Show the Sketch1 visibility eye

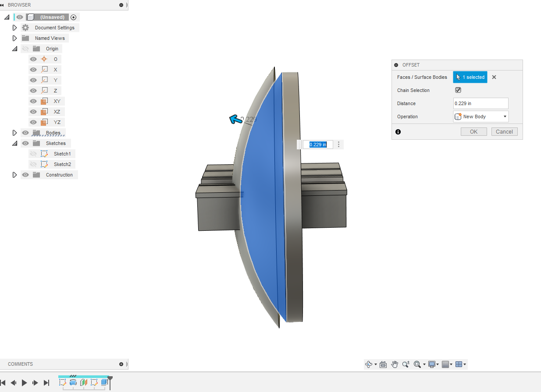(33, 153)
